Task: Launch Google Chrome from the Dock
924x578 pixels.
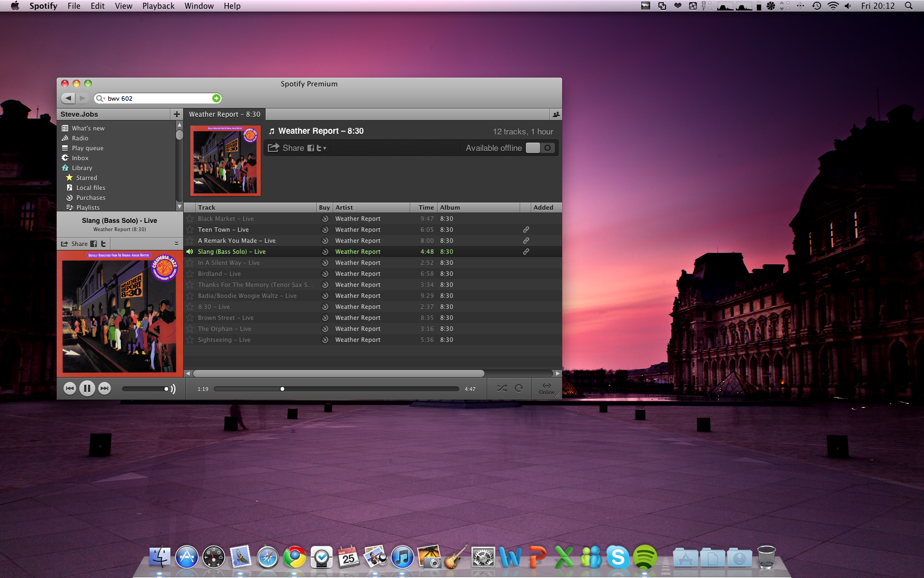Action: point(295,557)
